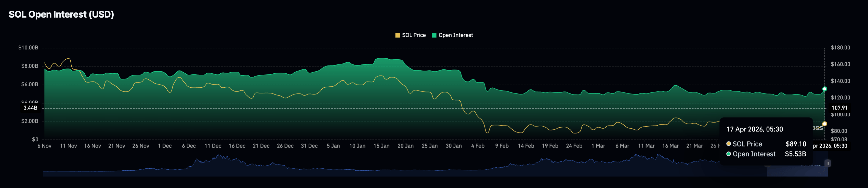The height and width of the screenshot is (188, 868).
Task: Click the 3.44B crosshair label
Action: tap(30, 108)
